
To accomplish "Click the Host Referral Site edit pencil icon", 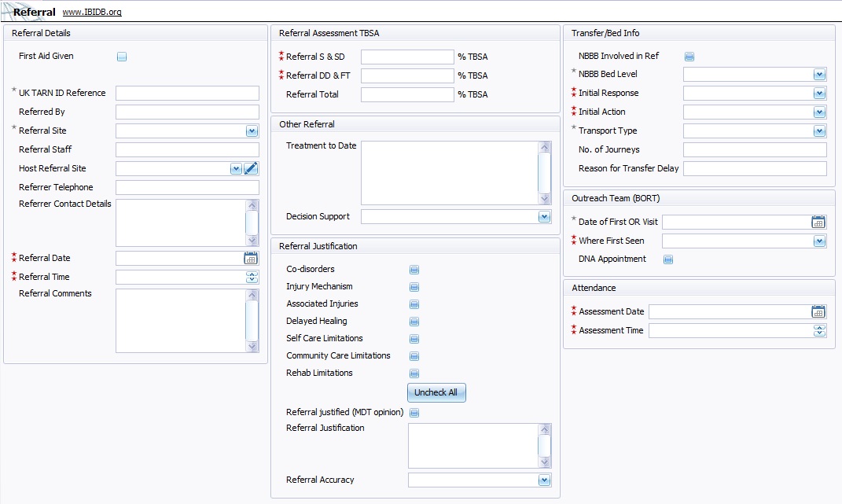I will point(251,168).
